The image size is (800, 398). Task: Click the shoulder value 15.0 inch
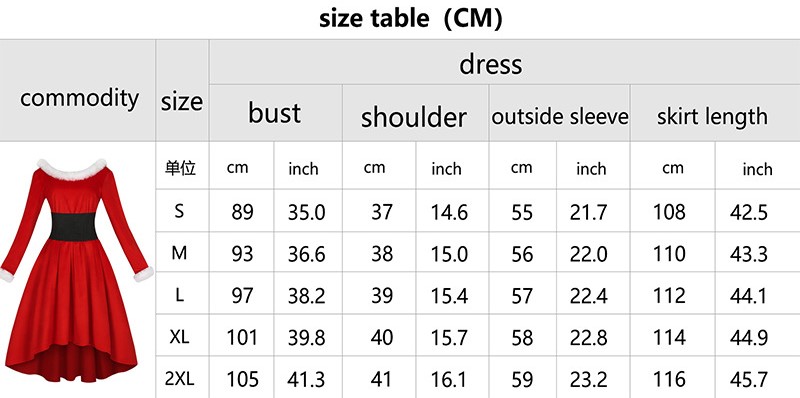click(449, 254)
